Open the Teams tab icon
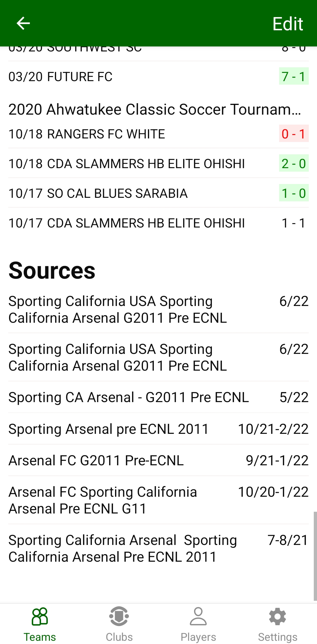Screen dimensions: 317x644 [x=40, y=616]
